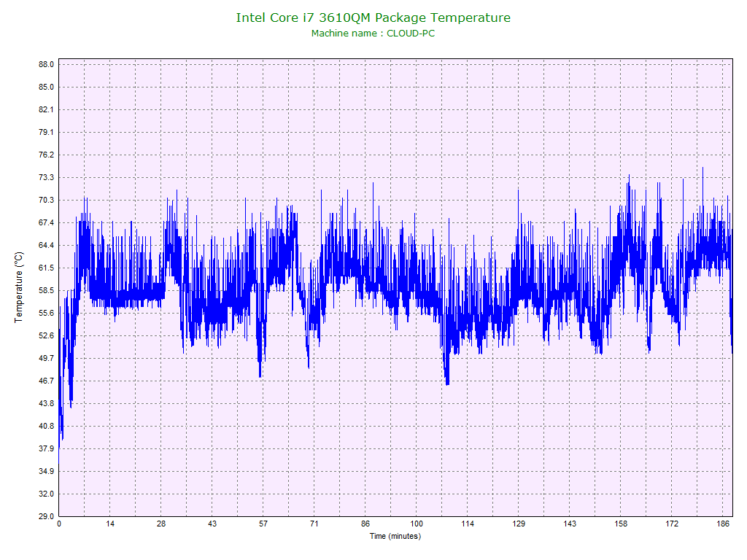747x560 pixels.
Task: Click the 73.3 temperature axis value
Action: click(x=46, y=177)
